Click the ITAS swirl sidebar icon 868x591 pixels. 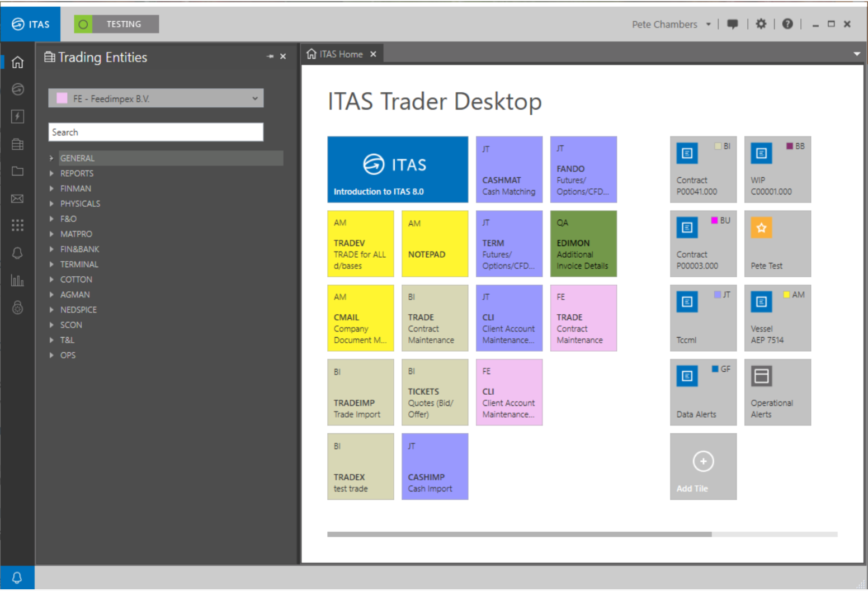(x=17, y=89)
